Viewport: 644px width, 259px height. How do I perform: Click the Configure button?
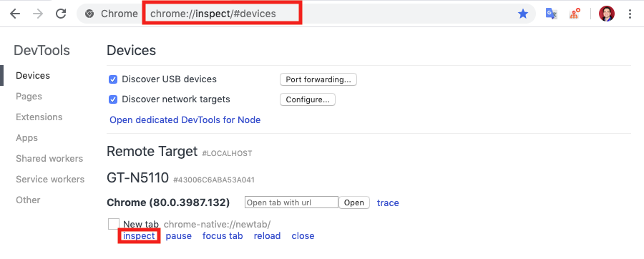[x=308, y=99]
